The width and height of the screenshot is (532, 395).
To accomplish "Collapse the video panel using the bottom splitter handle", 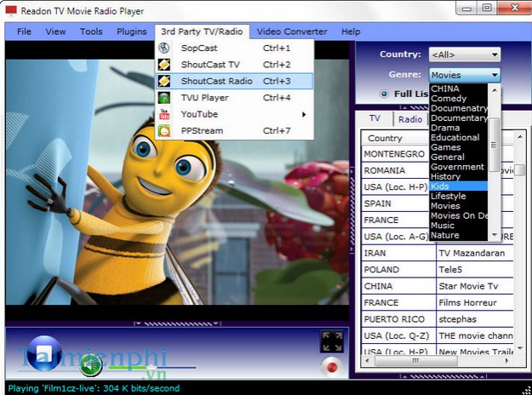I will coord(177,323).
